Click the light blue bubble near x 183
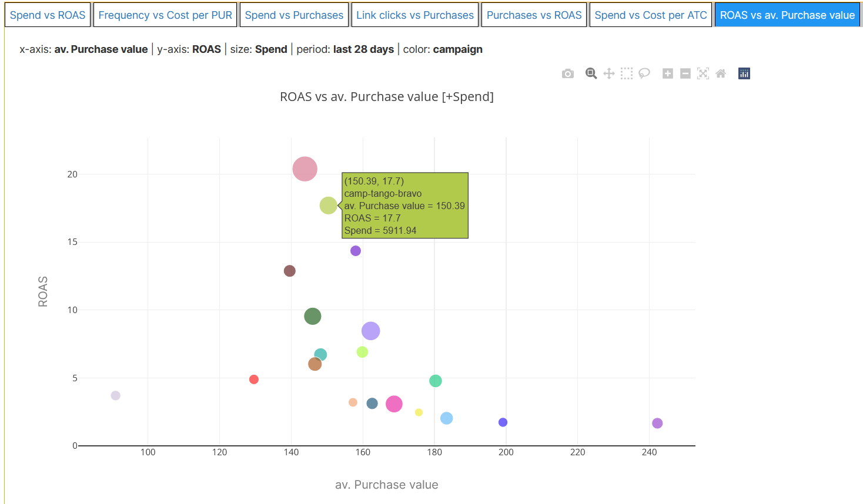This screenshot has height=504, width=863. point(447,418)
